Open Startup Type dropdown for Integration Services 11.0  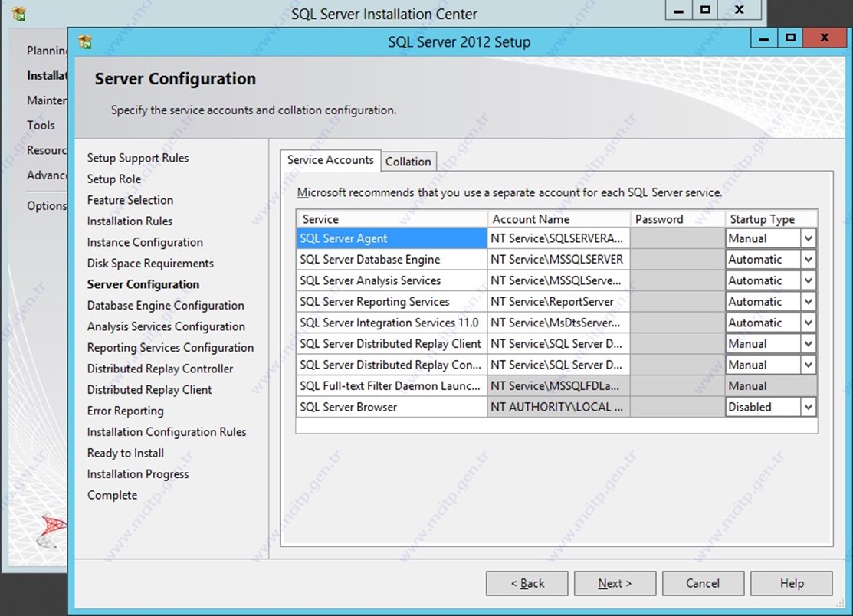pos(809,323)
